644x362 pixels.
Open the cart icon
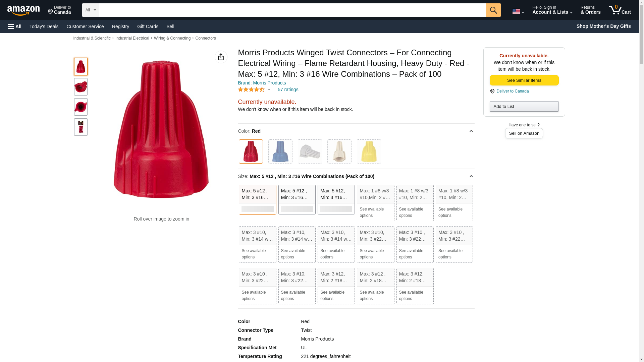[x=620, y=10]
